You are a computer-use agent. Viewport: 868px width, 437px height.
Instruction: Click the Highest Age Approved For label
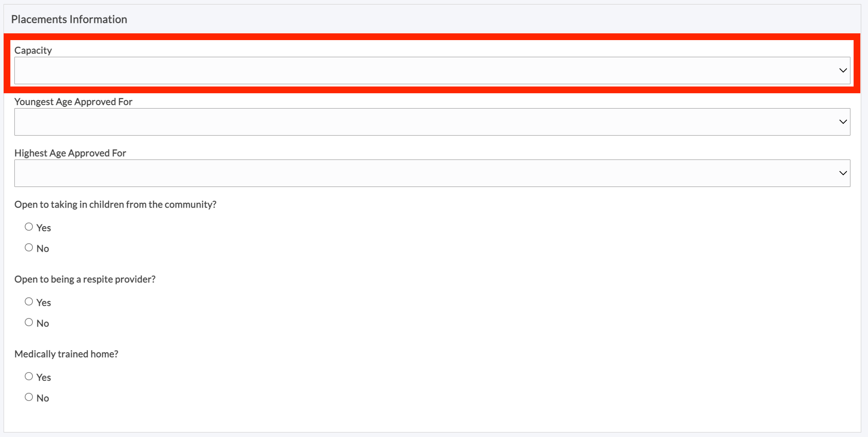click(70, 153)
